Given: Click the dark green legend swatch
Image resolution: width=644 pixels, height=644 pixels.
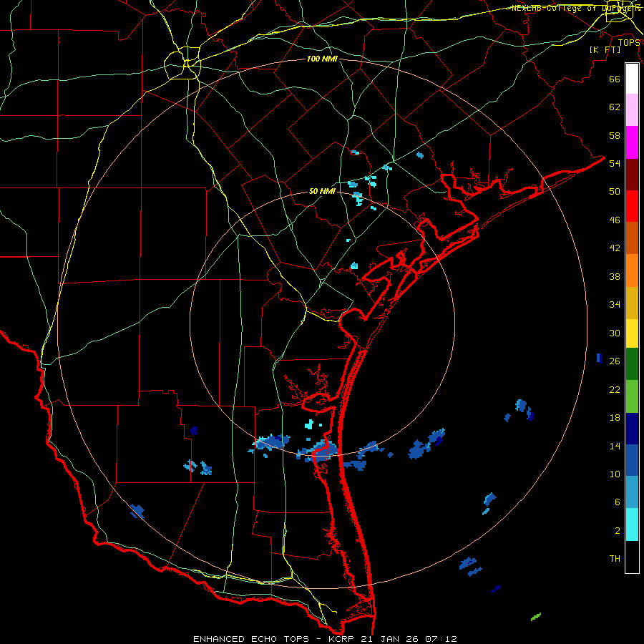Looking at the screenshot, I should point(632,364).
